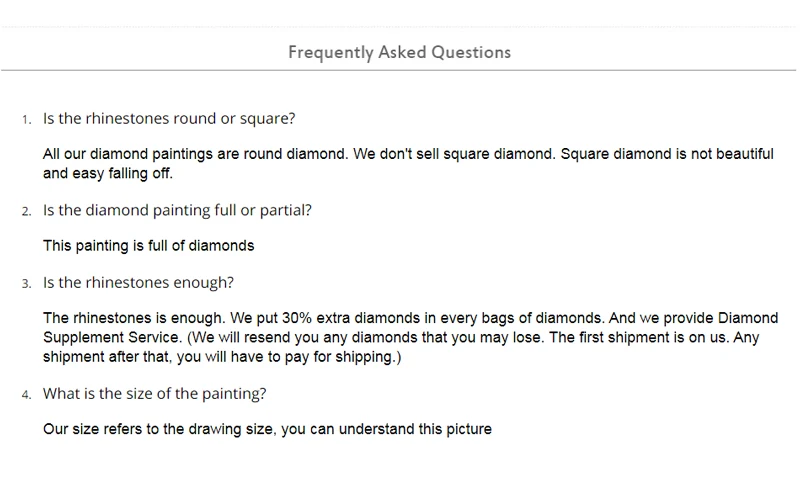Select the 'Is the rhinestones enough?' question
Image resolution: width=800 pixels, height=488 pixels.
(x=138, y=283)
